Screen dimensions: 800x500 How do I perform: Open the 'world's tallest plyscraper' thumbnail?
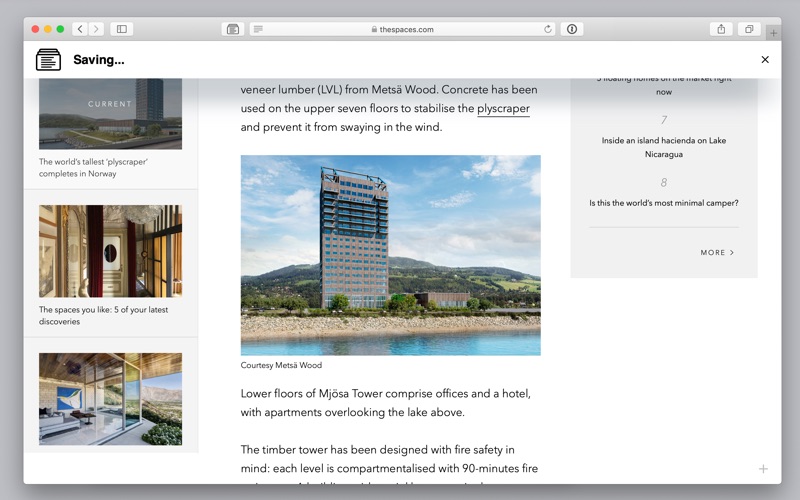tap(110, 114)
